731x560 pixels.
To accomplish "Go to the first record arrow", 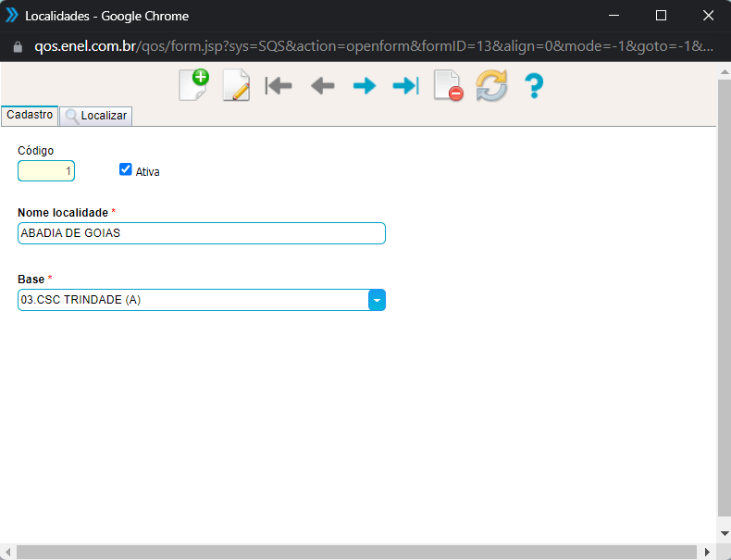I will (279, 86).
